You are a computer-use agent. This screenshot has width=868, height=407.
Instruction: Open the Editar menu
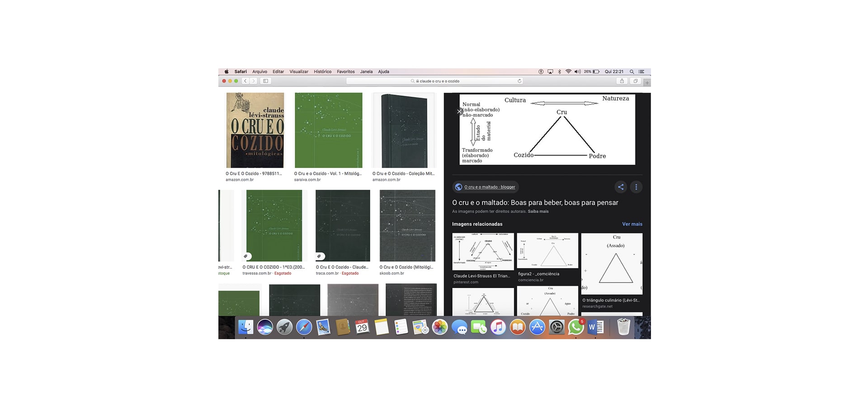tap(278, 71)
